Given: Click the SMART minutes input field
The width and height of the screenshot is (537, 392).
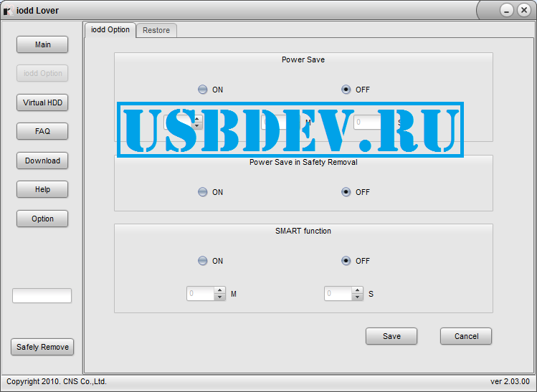Looking at the screenshot, I should click(x=201, y=294).
